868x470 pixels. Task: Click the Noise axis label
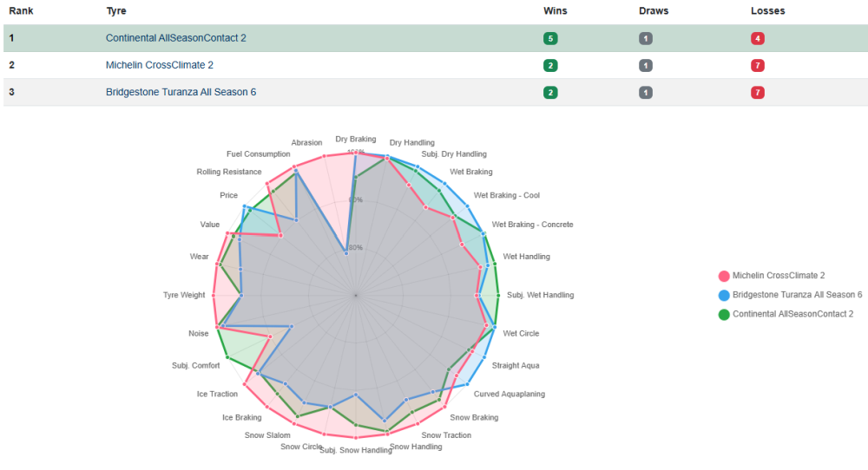click(x=198, y=334)
